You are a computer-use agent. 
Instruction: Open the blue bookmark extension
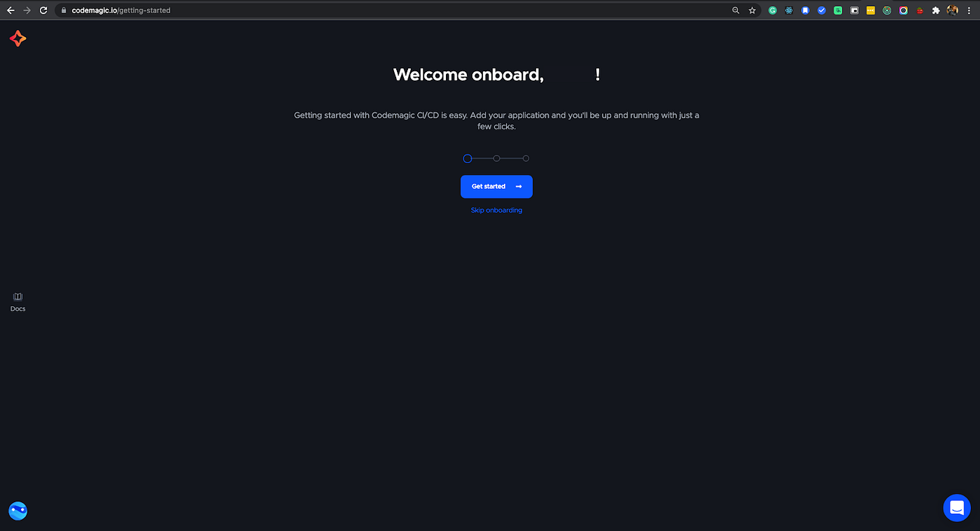point(806,10)
